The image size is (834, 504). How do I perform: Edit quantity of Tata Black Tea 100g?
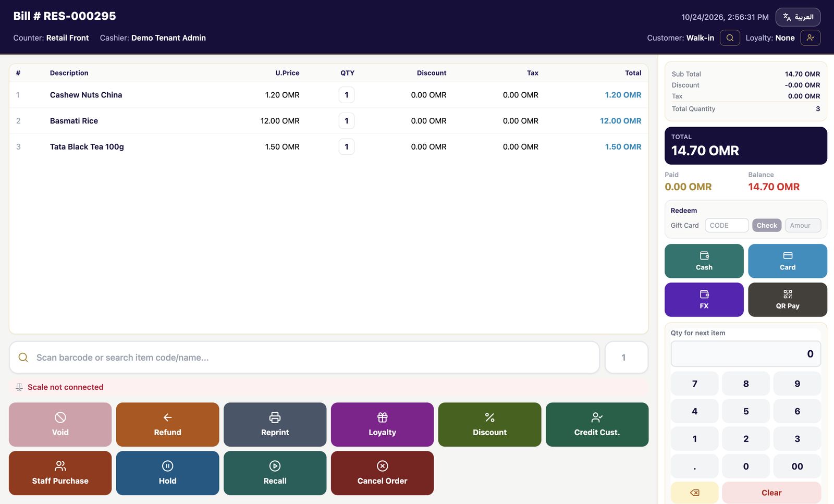pyautogui.click(x=347, y=147)
